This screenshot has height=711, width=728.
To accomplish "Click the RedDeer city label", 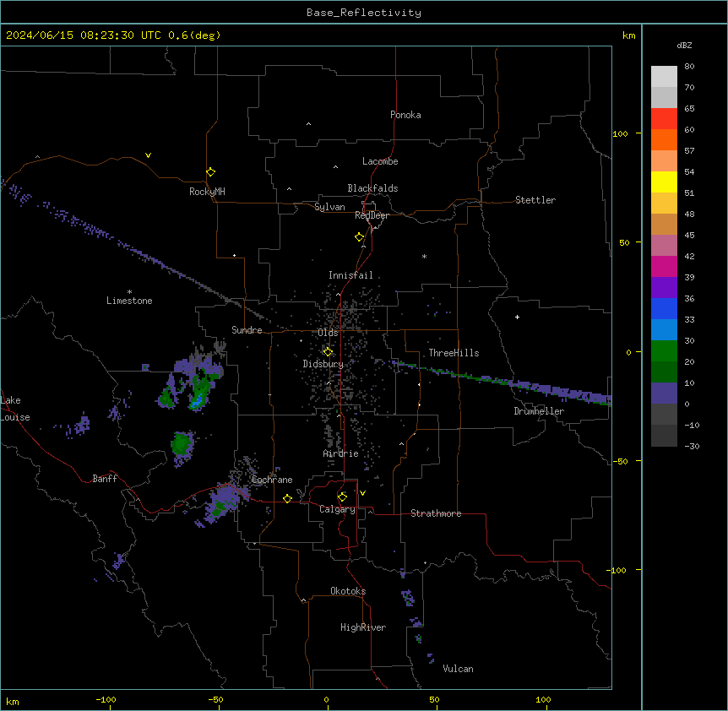I will (x=372, y=215).
